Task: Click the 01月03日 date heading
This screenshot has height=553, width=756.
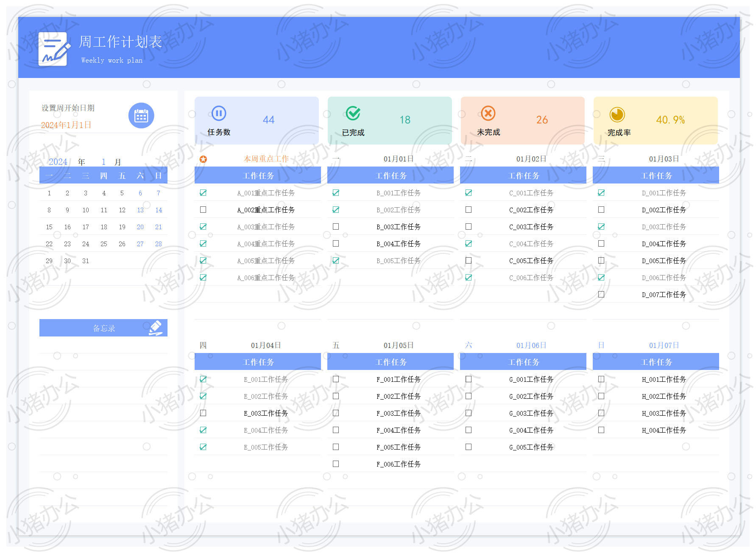Action: [x=664, y=159]
